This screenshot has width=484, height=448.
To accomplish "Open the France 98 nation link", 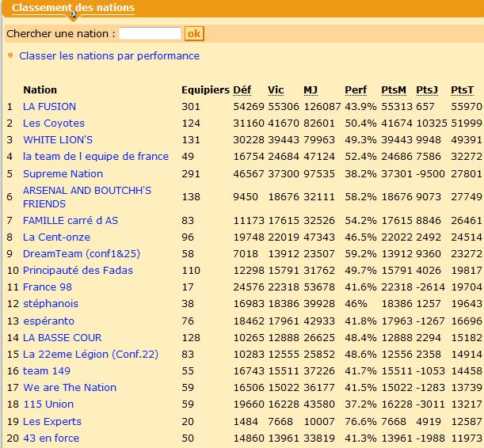I will coord(48,287).
